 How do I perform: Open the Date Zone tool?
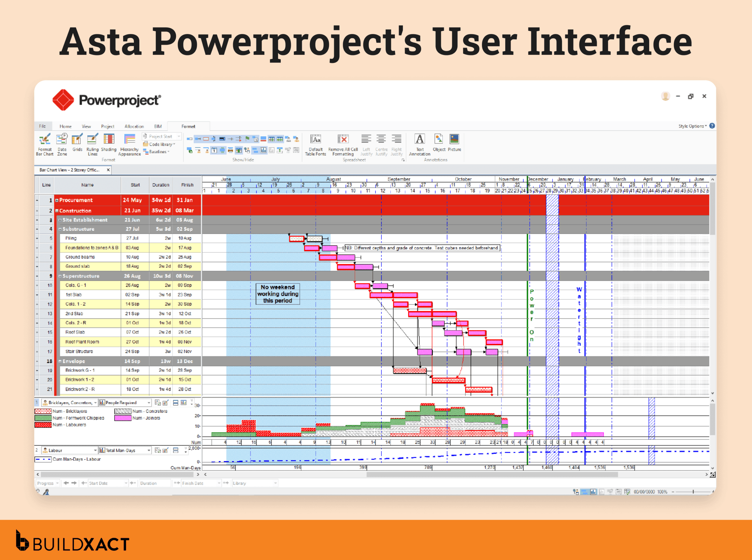pos(62,144)
